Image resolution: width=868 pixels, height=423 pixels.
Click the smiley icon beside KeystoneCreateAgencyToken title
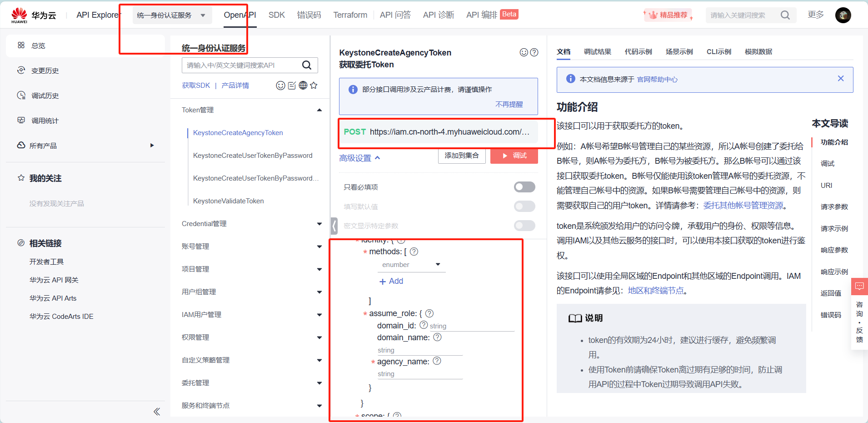click(524, 52)
